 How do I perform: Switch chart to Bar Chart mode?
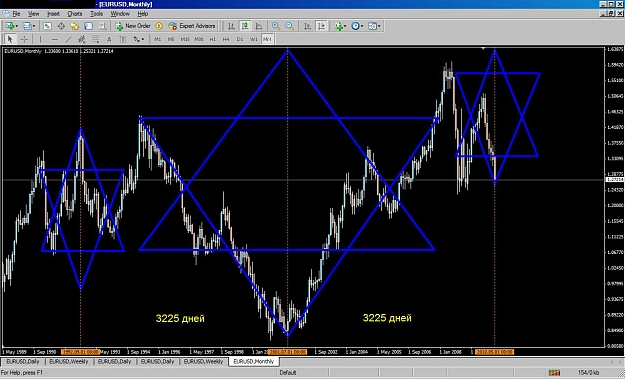231,26
